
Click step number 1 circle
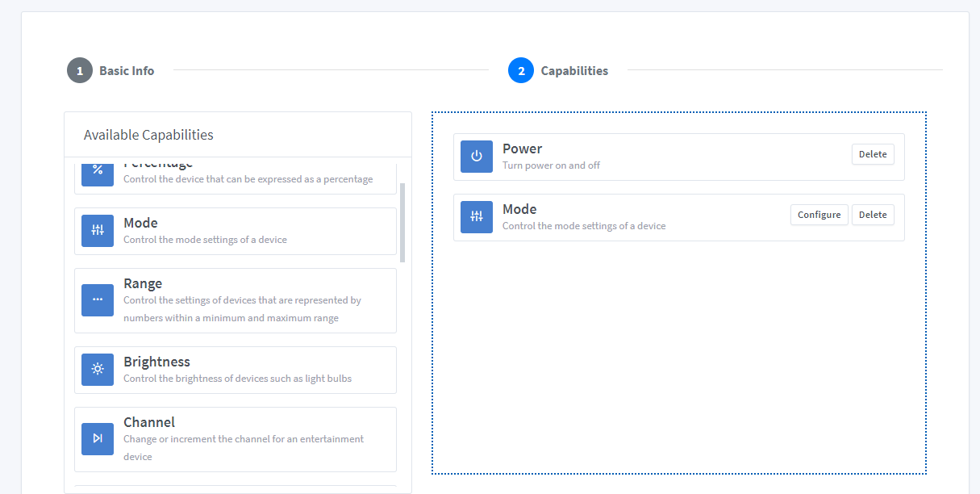click(x=80, y=71)
